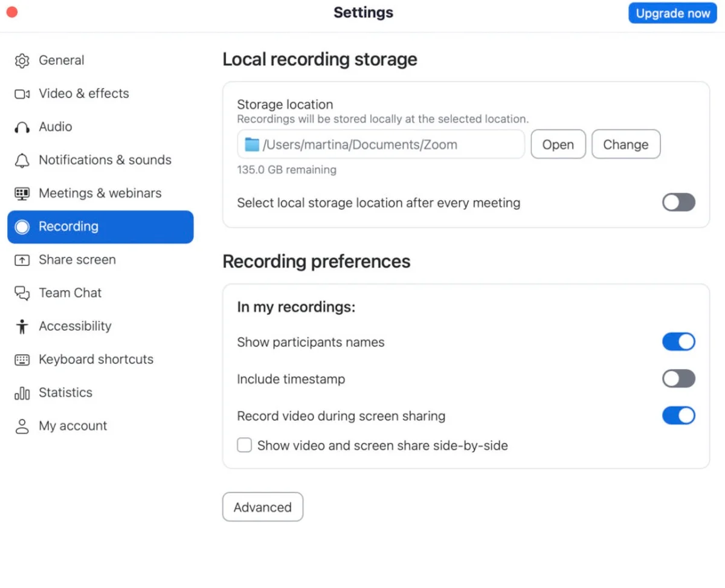725x588 pixels.
Task: Click the Notifications & sounds bell icon
Action: click(x=22, y=160)
